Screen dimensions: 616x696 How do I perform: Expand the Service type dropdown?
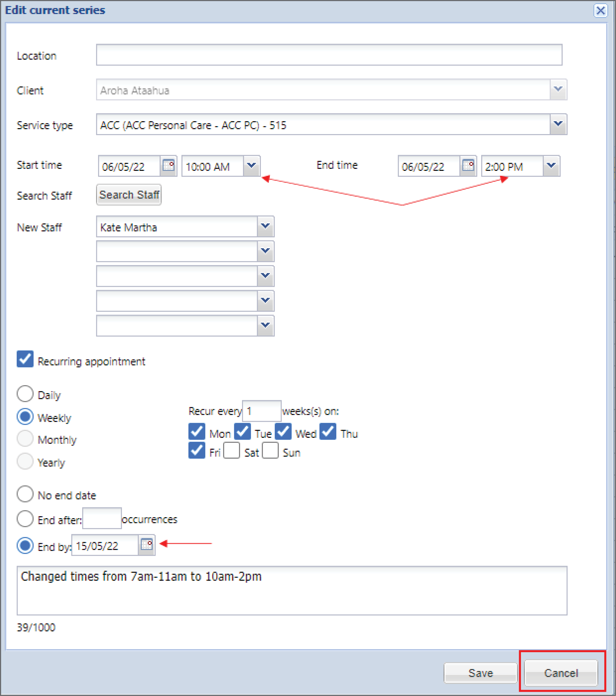(558, 124)
